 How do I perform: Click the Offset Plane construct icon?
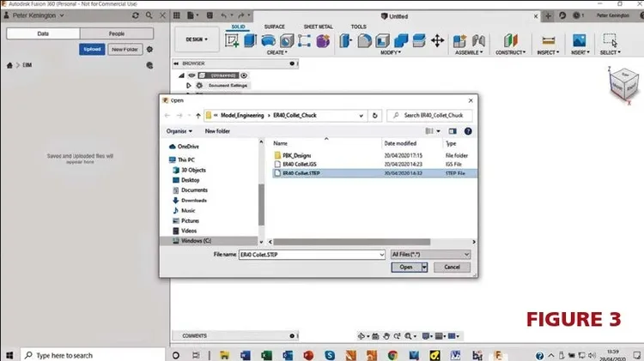point(511,40)
